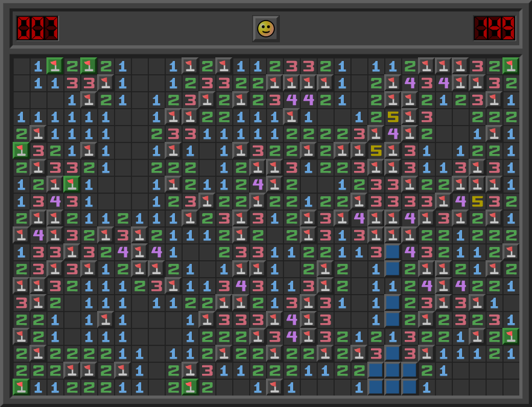
Task: Click the red mine counter display
Action: [37, 28]
